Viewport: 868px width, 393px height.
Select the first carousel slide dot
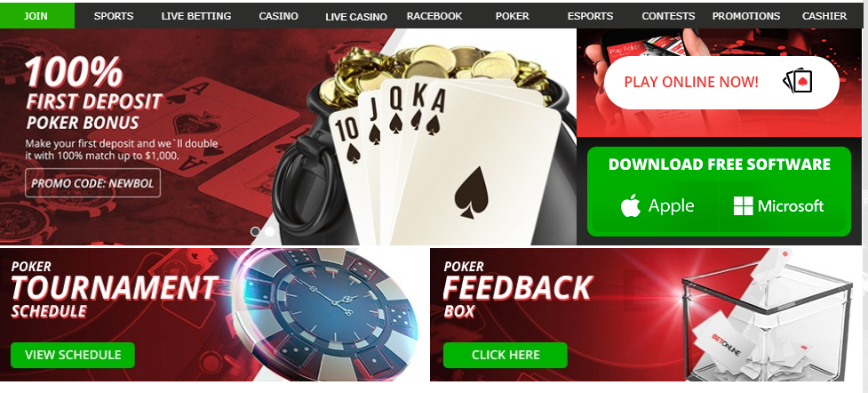(255, 231)
